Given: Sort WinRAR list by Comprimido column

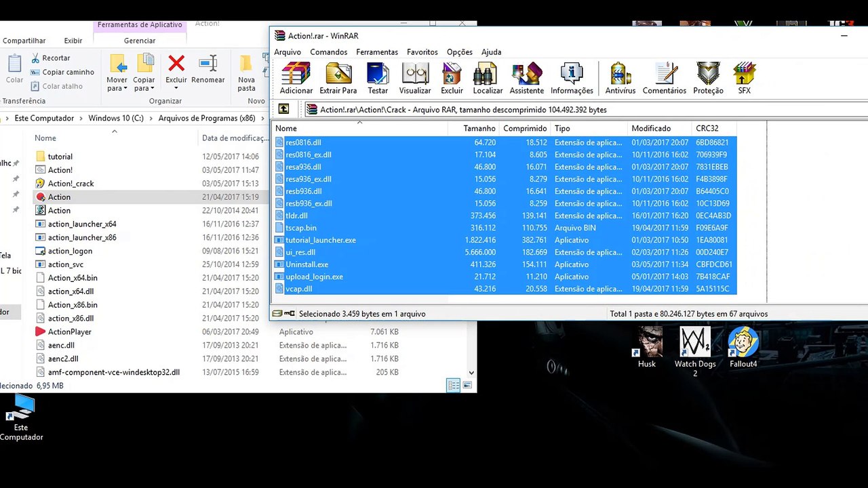Looking at the screenshot, I should tap(525, 128).
